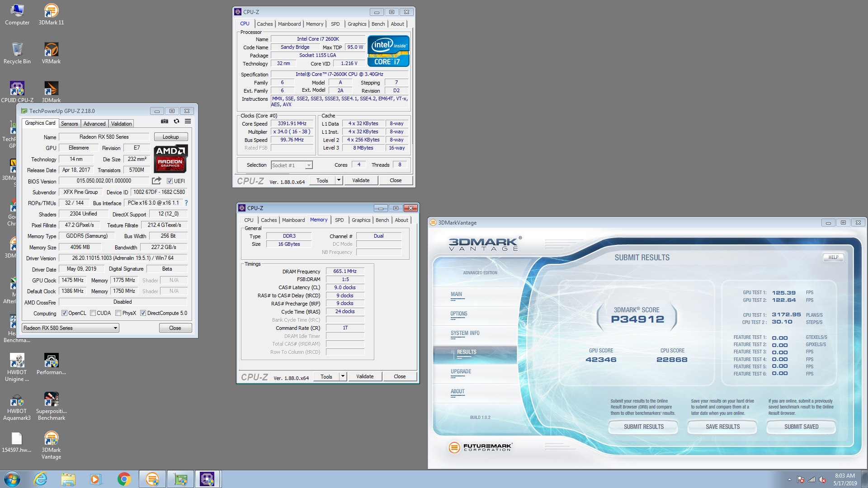Image resolution: width=868 pixels, height=488 pixels.
Task: Switch to the GPU-Z taskbar button
Action: click(x=180, y=479)
